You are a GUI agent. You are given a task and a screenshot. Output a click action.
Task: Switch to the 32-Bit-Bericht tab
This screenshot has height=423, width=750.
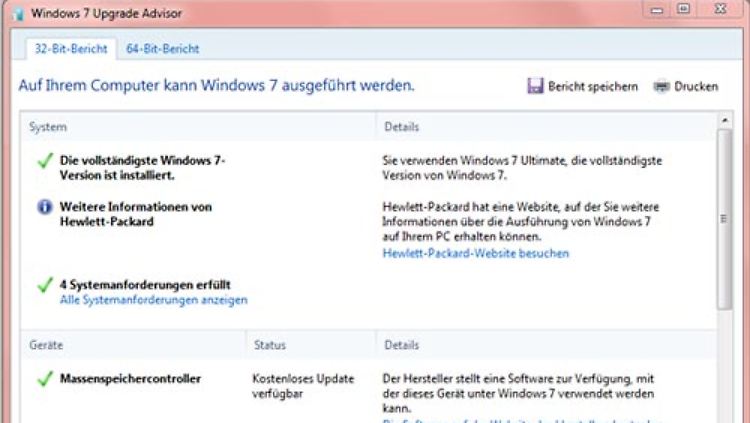pyautogui.click(x=71, y=49)
